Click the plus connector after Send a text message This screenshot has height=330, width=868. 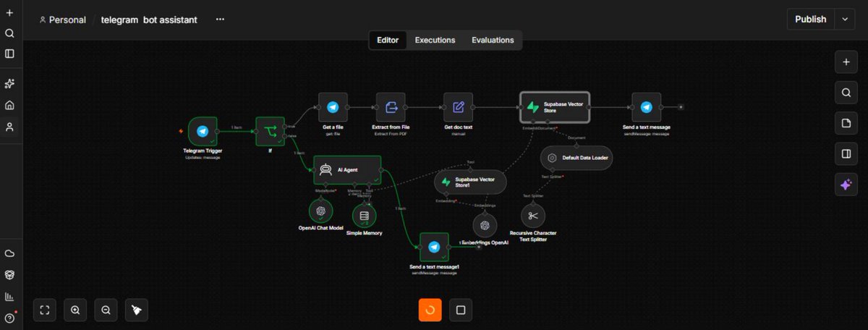pos(680,107)
